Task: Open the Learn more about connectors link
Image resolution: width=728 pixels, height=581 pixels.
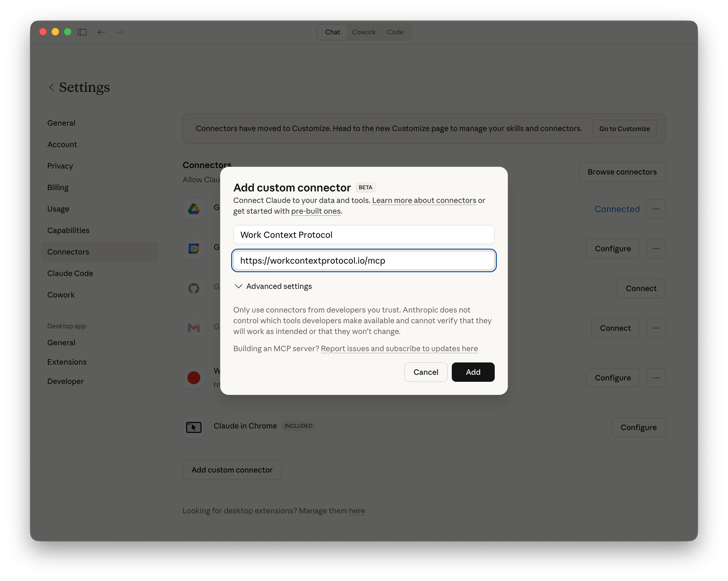Action: 424,200
